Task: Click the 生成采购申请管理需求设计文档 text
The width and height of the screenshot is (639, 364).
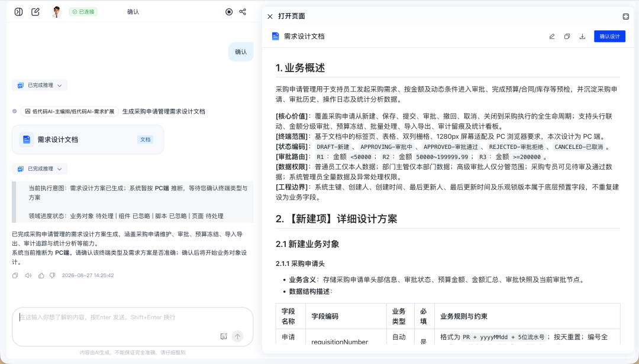Action: coord(164,111)
